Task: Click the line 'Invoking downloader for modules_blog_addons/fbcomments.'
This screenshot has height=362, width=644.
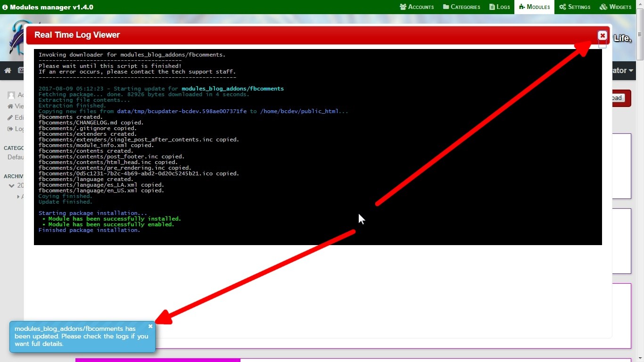Action: (x=132, y=55)
